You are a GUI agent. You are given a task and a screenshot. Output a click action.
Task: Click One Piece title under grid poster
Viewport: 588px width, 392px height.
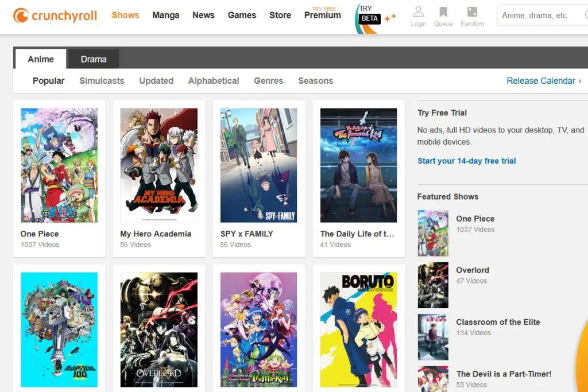click(40, 234)
